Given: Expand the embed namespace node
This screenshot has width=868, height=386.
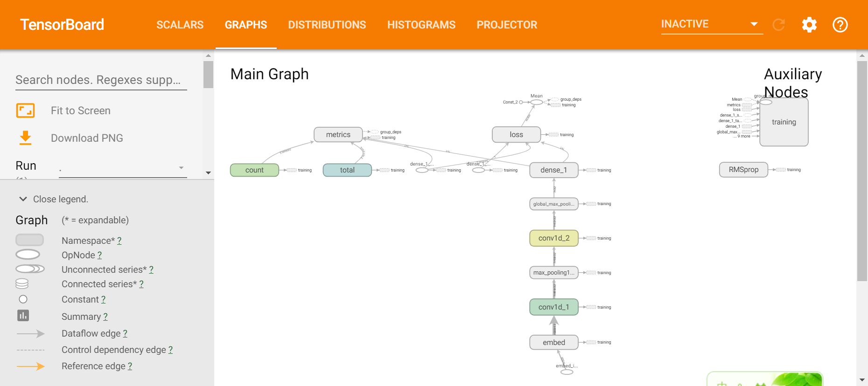Looking at the screenshot, I should [554, 342].
